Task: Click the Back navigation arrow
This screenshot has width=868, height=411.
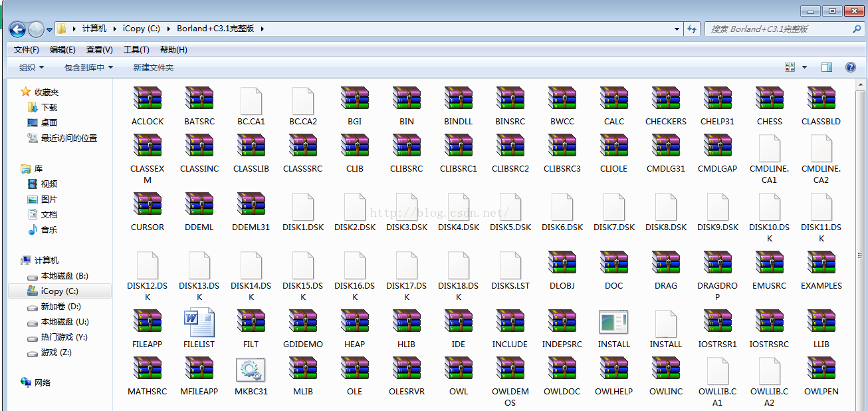Action: (17, 29)
